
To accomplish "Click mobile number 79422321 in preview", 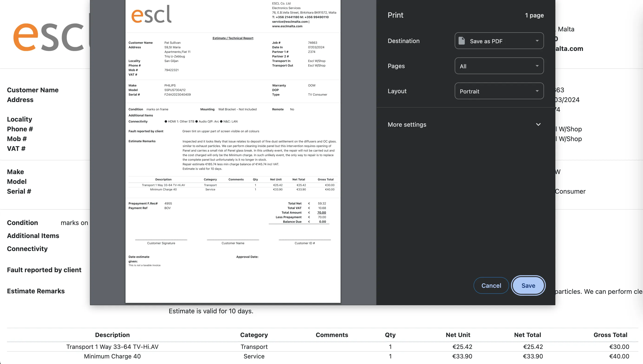I will coord(172,70).
